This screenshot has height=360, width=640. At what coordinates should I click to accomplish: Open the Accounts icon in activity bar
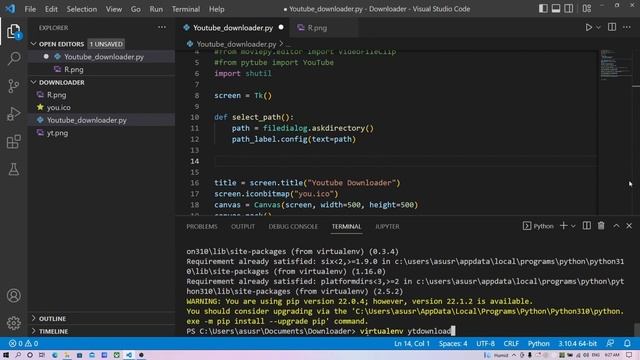point(13,296)
